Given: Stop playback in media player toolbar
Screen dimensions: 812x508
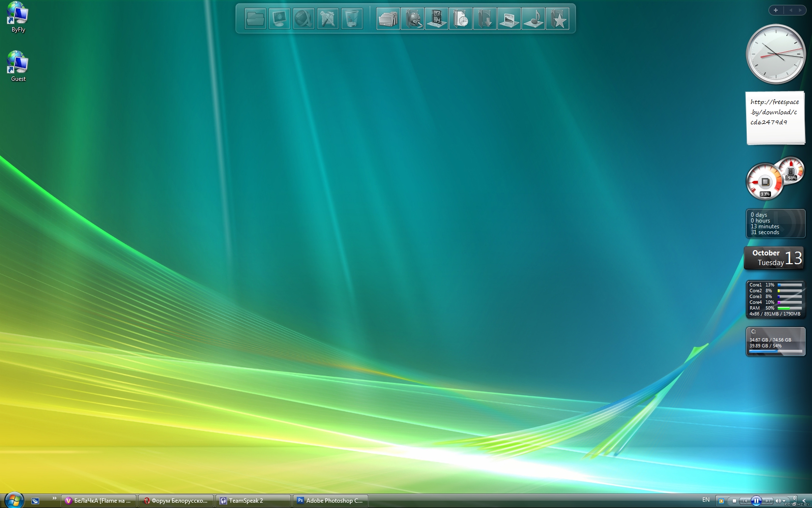Looking at the screenshot, I should tap(734, 501).
